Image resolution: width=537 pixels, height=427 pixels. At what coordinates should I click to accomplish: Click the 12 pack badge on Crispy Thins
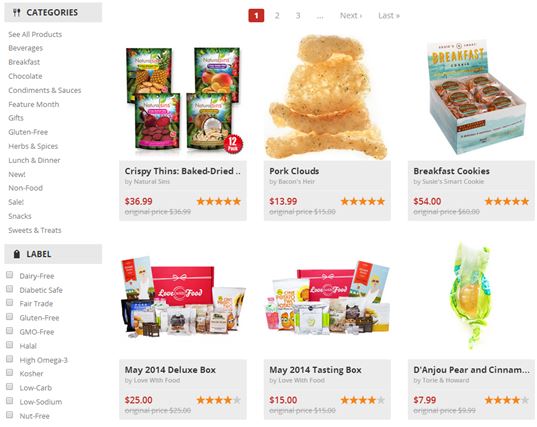[x=233, y=144]
